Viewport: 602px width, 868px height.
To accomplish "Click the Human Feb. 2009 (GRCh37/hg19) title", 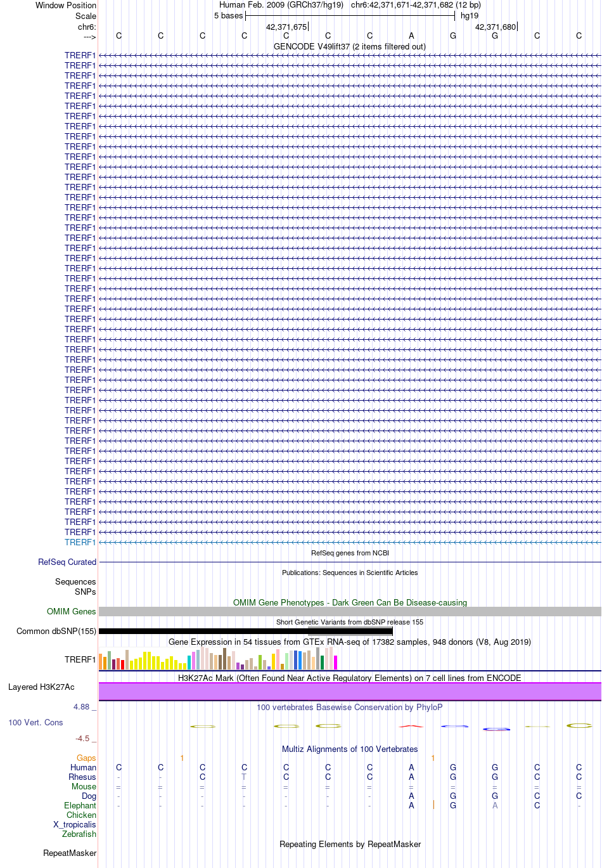I will [x=281, y=5].
